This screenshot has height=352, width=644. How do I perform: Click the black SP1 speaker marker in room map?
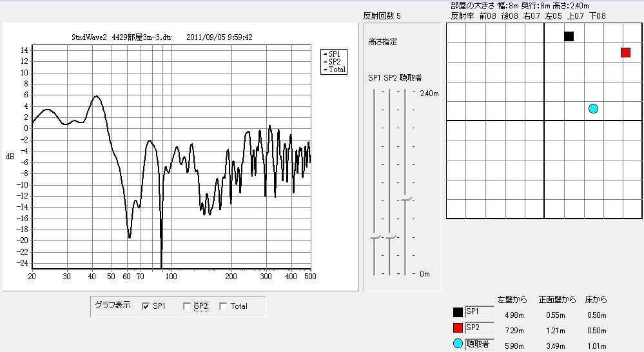(569, 36)
